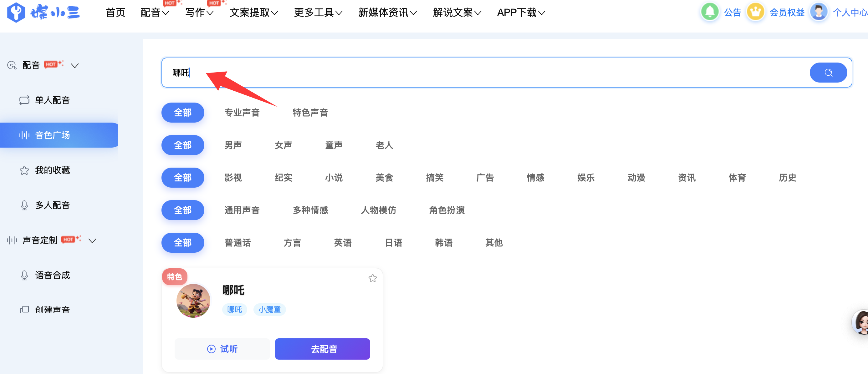868x374 pixels.
Task: Open the 解说文案 dropdown menu
Action: pyautogui.click(x=457, y=13)
